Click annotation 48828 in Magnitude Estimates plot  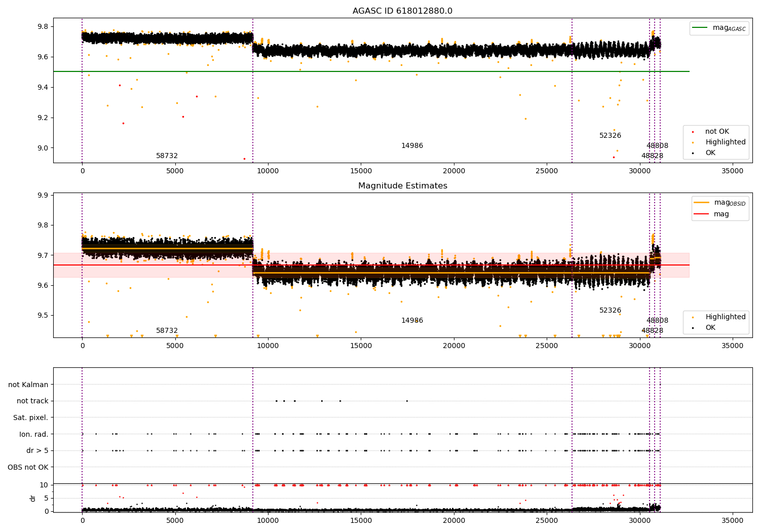(x=652, y=331)
